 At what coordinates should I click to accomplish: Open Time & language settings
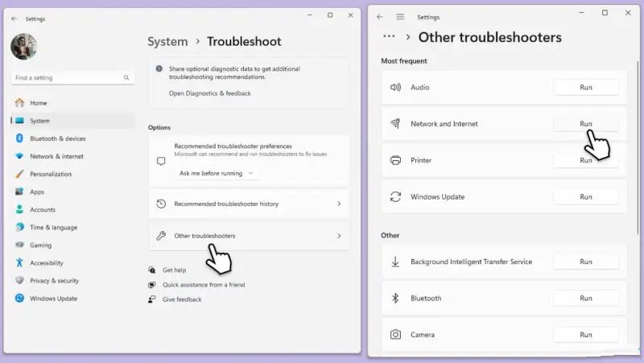click(x=72, y=228)
